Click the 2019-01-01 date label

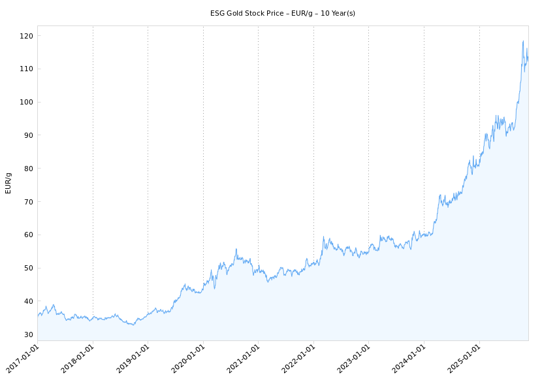tap(134, 358)
